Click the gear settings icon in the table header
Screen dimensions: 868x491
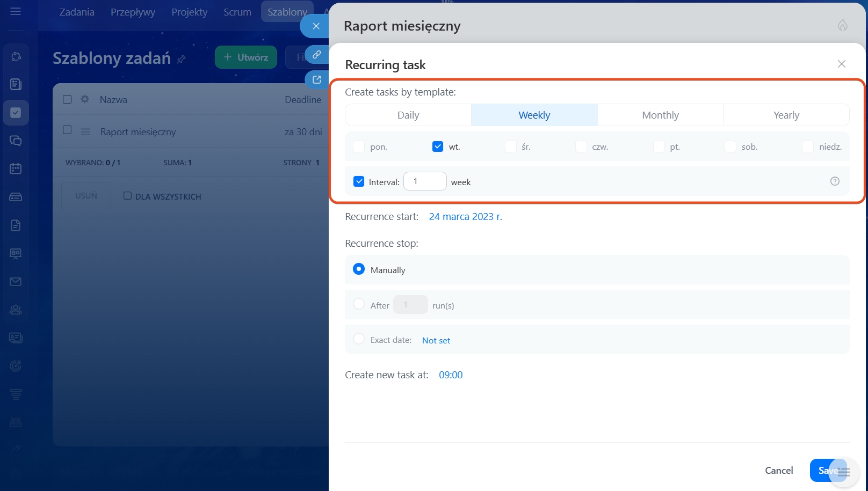(x=85, y=99)
